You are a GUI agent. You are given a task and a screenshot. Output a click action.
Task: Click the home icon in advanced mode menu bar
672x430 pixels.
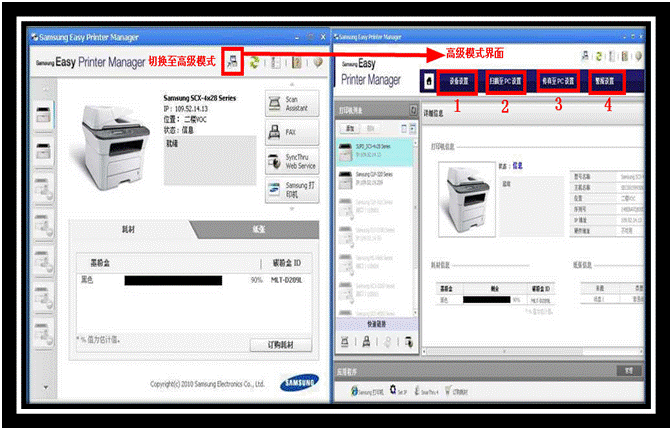pos(429,81)
